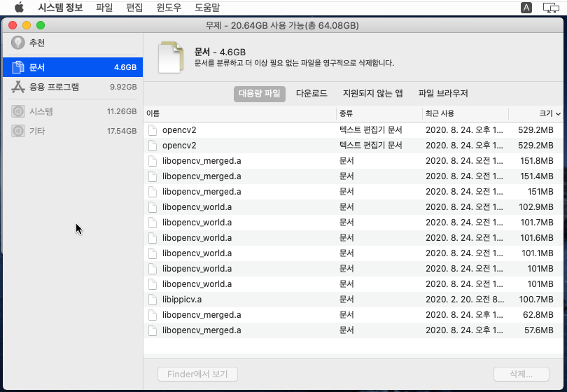
Task: Click the lightbulb icon next to 추천
Action: pyautogui.click(x=17, y=43)
